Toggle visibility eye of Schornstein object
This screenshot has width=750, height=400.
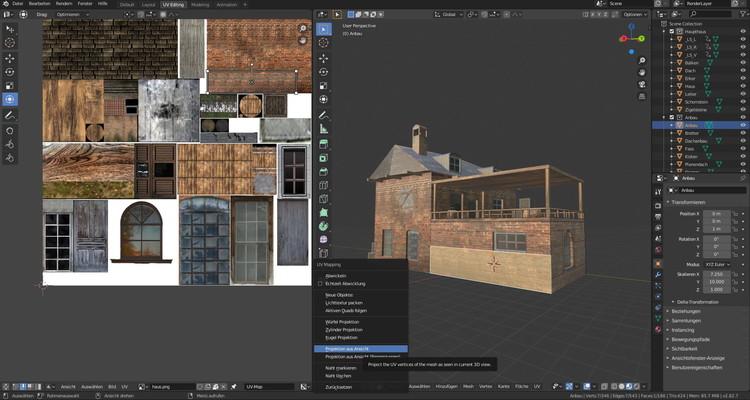coord(743,101)
